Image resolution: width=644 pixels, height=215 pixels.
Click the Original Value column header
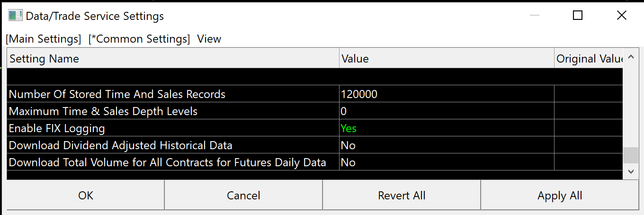(x=589, y=59)
